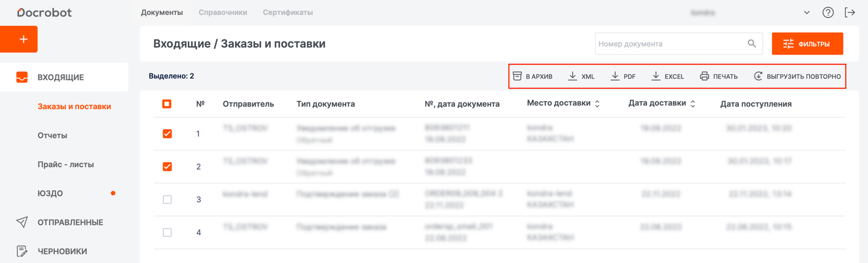Download selected documents as XML
The image size is (868, 263).
coord(581,76)
